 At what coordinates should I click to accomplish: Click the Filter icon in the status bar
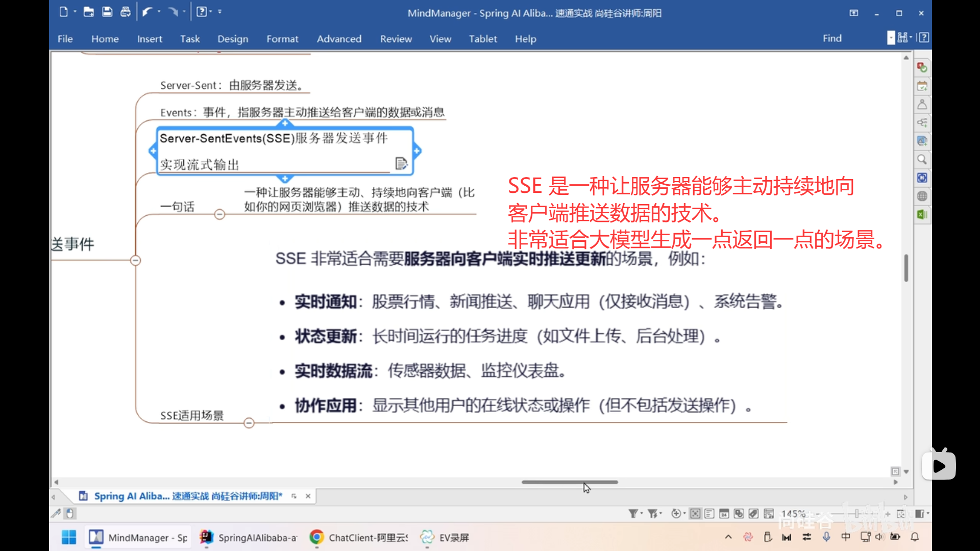click(x=634, y=513)
